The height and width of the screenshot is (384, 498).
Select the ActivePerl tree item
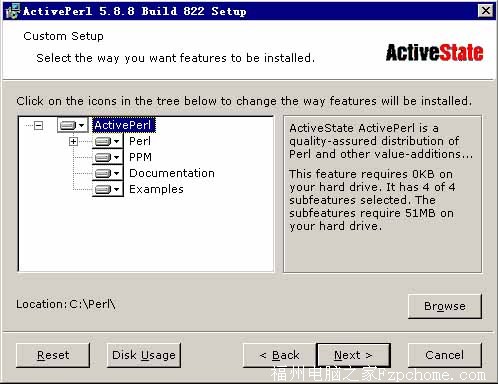(x=123, y=125)
